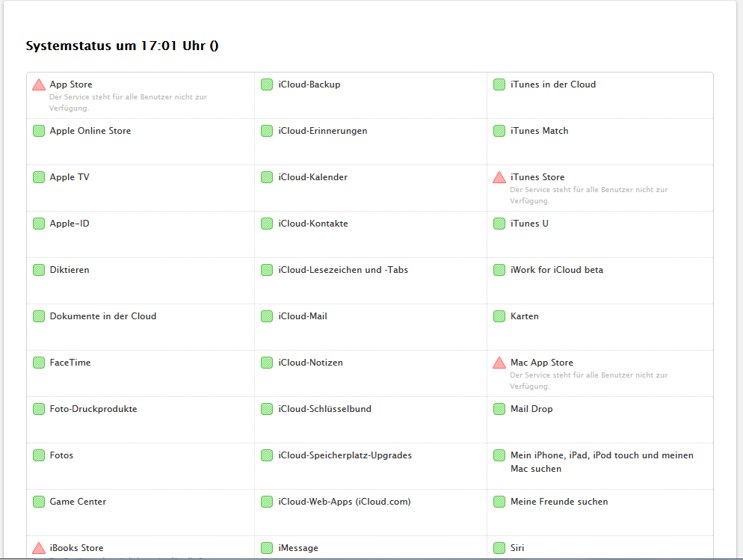This screenshot has height=560, width=743.
Task: Click the green status indicator for Siri
Action: pyautogui.click(x=499, y=548)
